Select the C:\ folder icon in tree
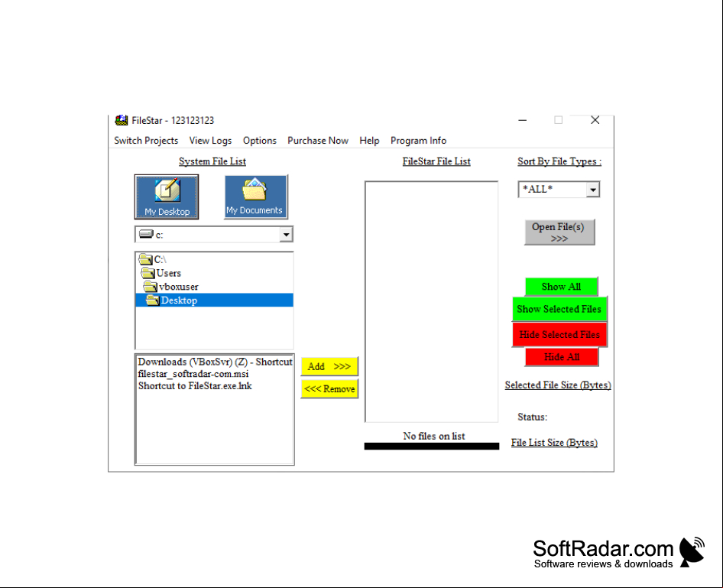Viewport: 723px width, 588px height. click(x=146, y=259)
